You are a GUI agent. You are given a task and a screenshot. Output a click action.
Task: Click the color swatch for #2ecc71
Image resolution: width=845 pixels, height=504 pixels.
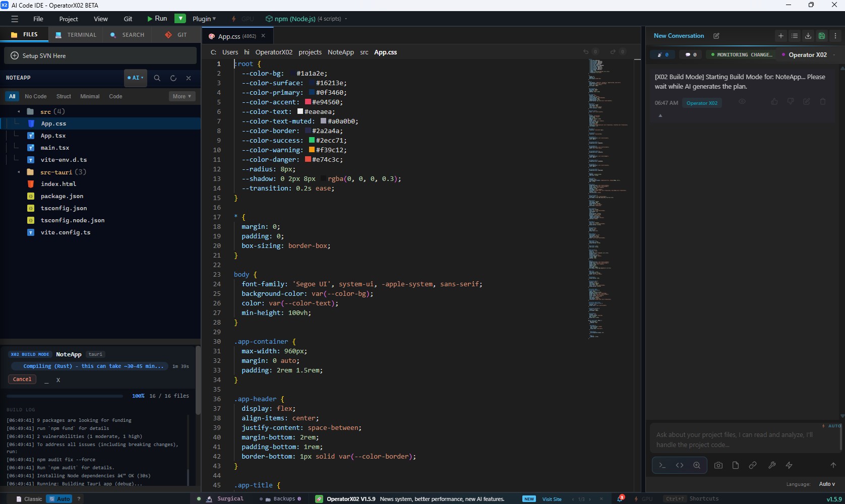312,140
